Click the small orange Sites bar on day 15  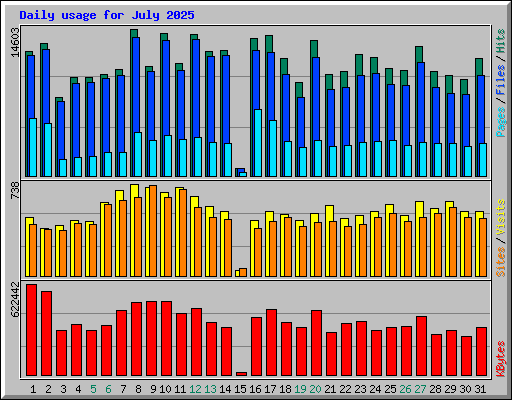[243, 272]
